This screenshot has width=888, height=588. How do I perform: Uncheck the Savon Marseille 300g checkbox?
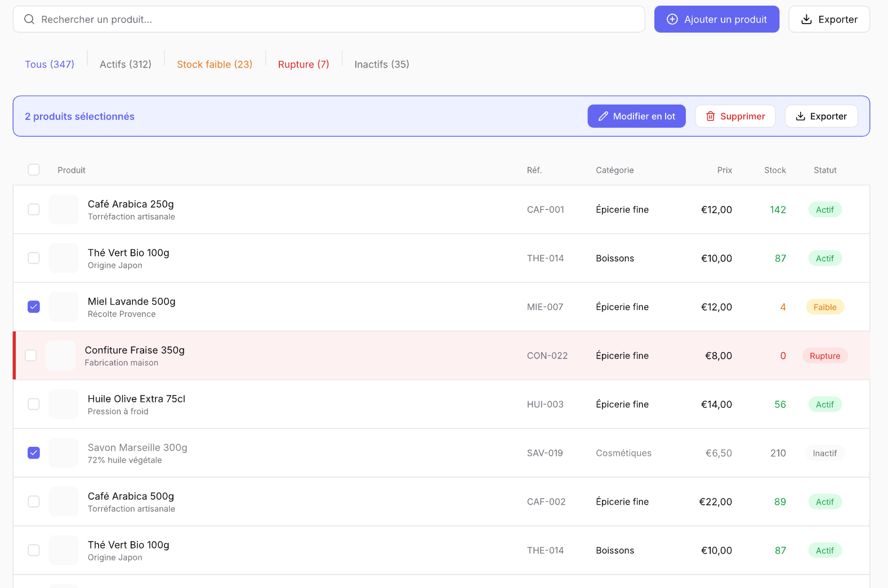[x=34, y=453]
